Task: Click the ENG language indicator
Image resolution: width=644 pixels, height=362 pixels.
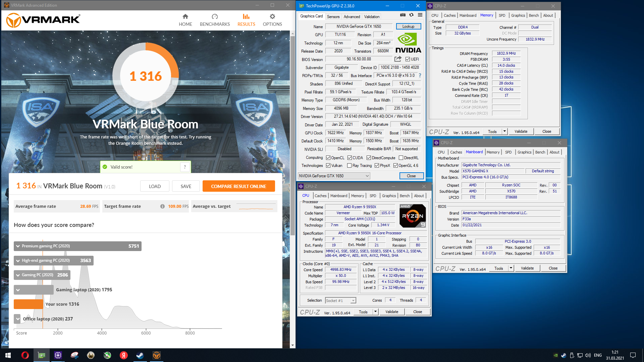Action: (x=598, y=355)
